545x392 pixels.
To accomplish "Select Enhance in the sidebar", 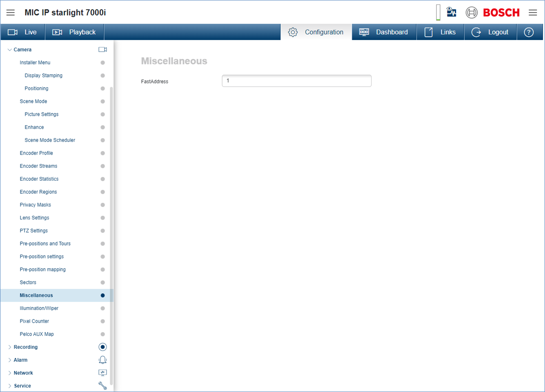I will 34,127.
